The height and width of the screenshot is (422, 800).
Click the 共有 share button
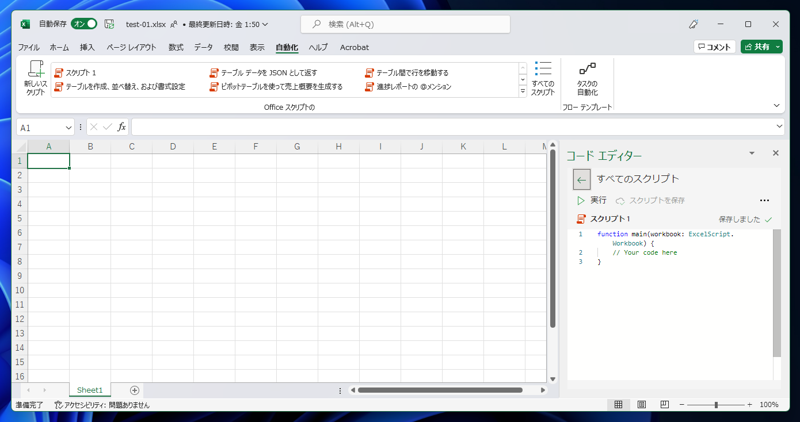point(757,47)
